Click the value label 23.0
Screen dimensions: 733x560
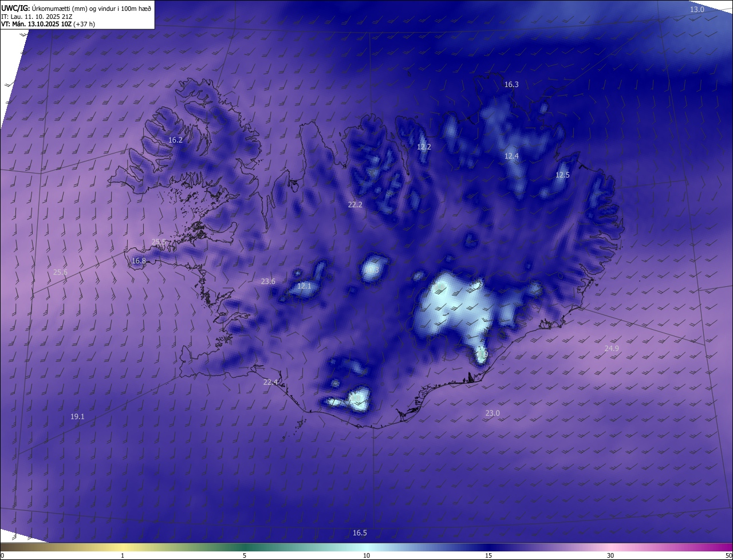click(492, 413)
